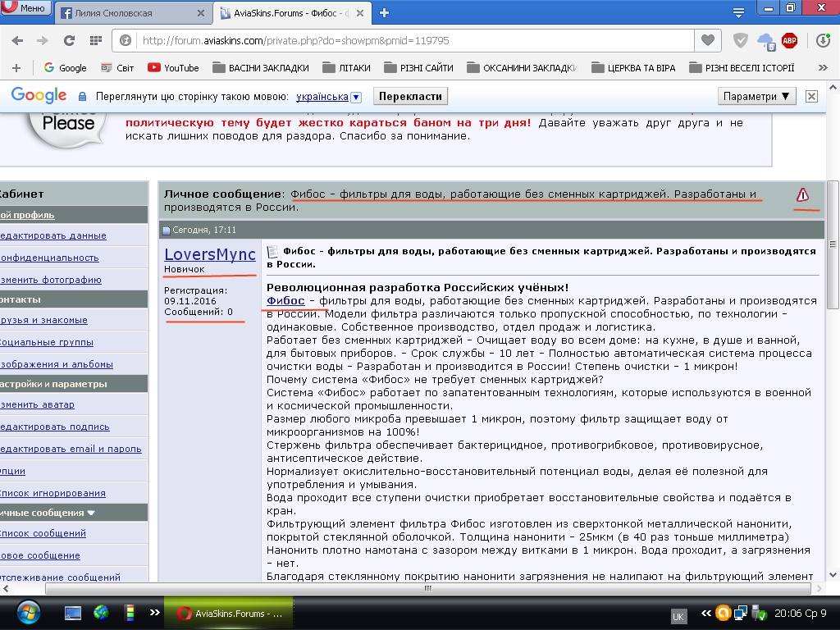This screenshot has width=840, height=630.
Task: Open the Параметри dropdown in translate bar
Action: 758,96
